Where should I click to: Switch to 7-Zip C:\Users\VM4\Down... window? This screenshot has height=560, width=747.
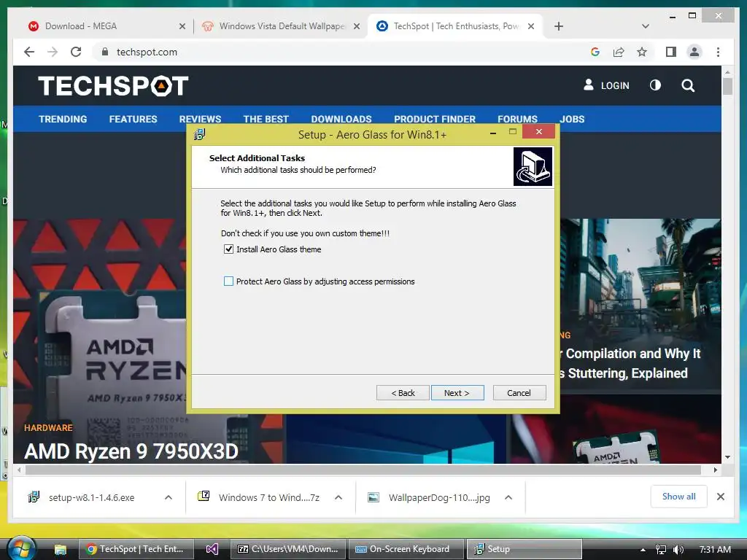287,549
